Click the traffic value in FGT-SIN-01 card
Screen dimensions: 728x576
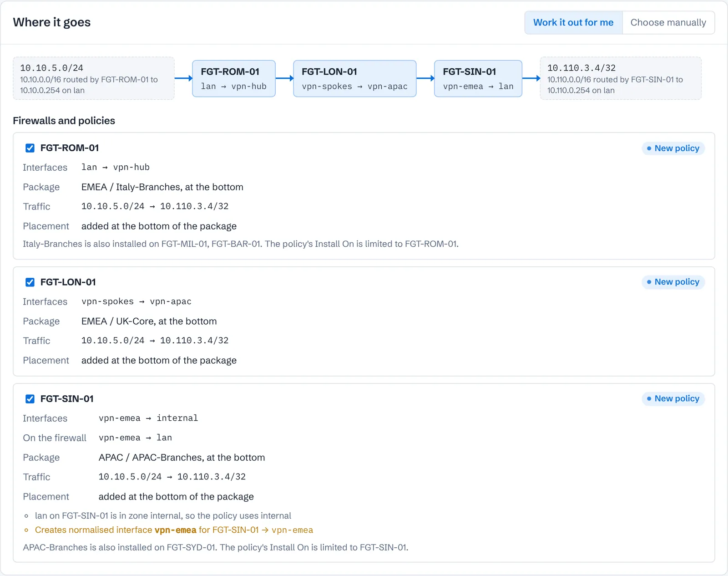(x=172, y=477)
